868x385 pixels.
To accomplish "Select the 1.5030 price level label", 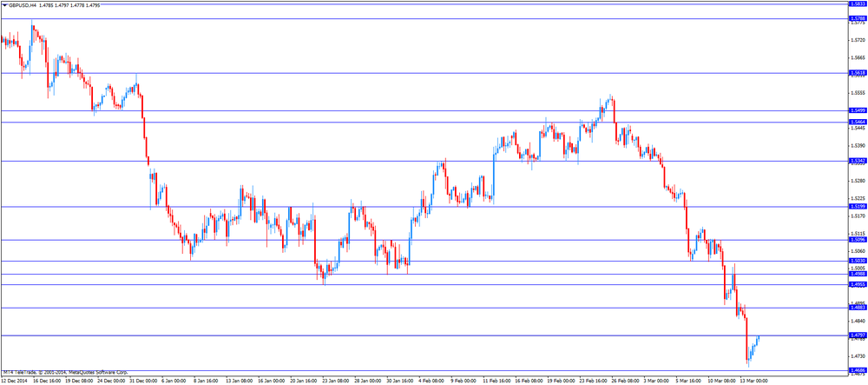I will click(x=858, y=261).
